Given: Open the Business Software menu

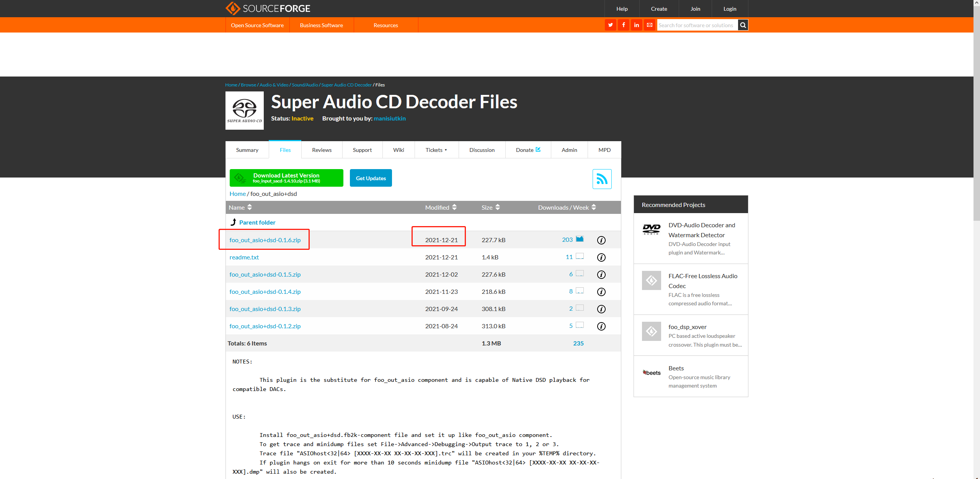Looking at the screenshot, I should 322,25.
